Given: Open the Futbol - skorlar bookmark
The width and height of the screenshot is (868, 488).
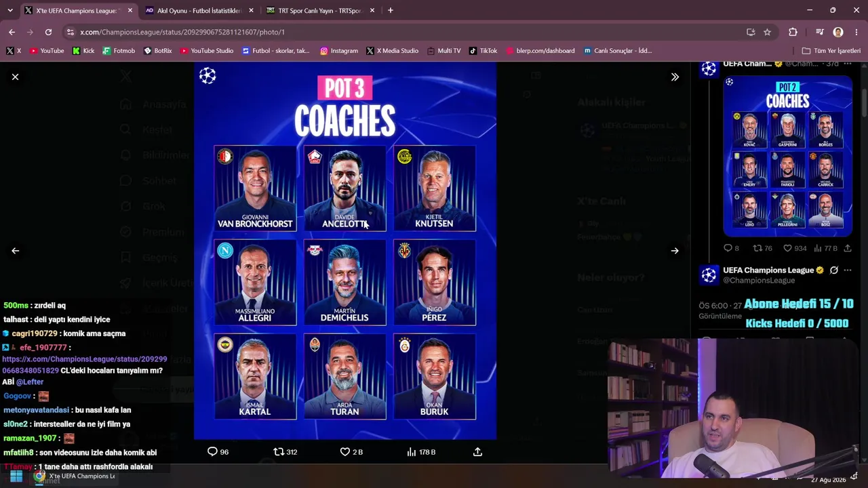Looking at the screenshot, I should tap(276, 51).
